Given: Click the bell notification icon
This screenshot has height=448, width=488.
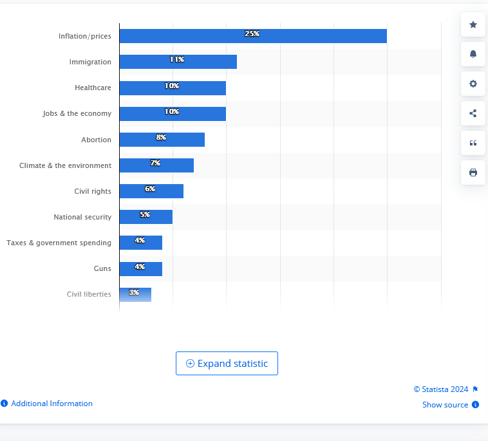Looking at the screenshot, I should pyautogui.click(x=473, y=54).
